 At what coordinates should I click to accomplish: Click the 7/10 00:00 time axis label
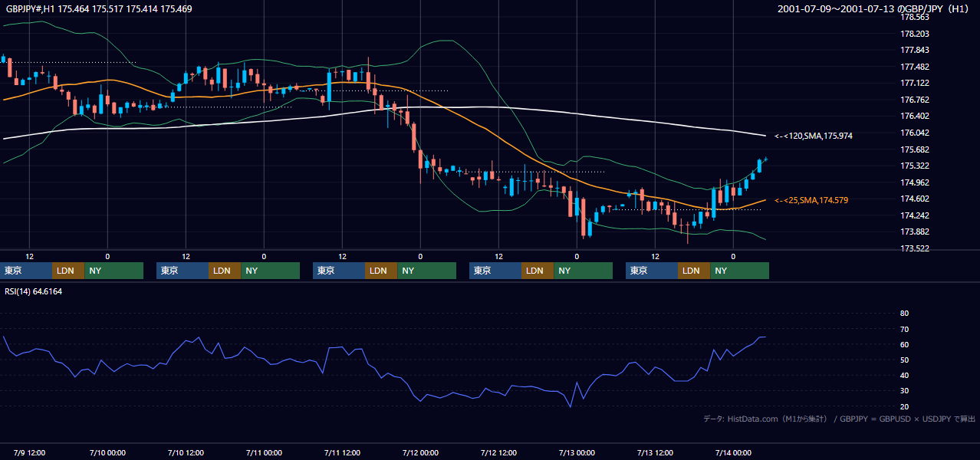tap(107, 452)
